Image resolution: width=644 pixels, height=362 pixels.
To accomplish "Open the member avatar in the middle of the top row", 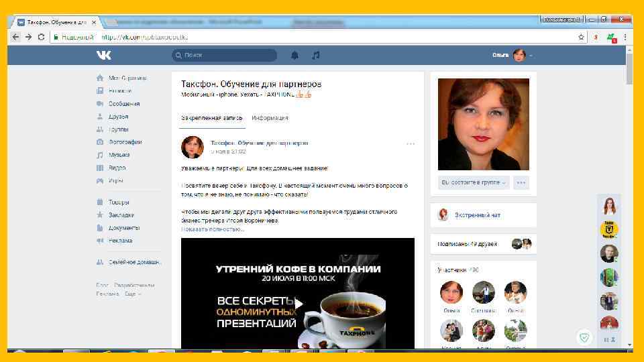I will point(484,292).
